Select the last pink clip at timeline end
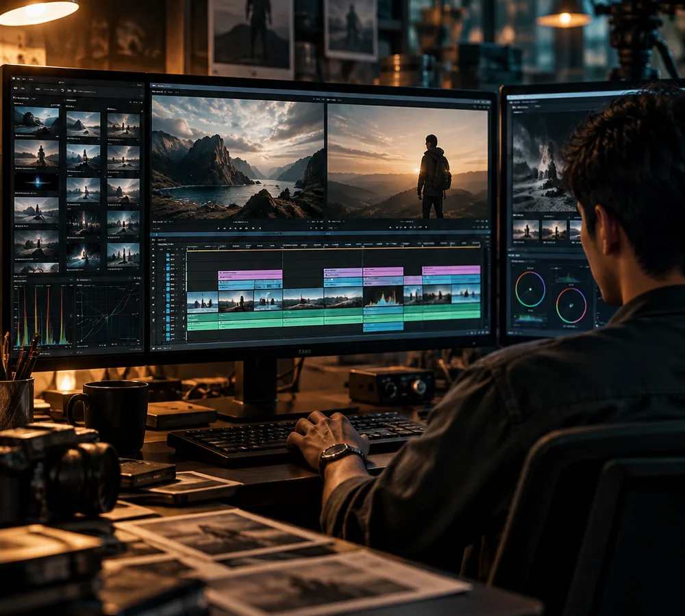685x616 pixels. point(451,270)
